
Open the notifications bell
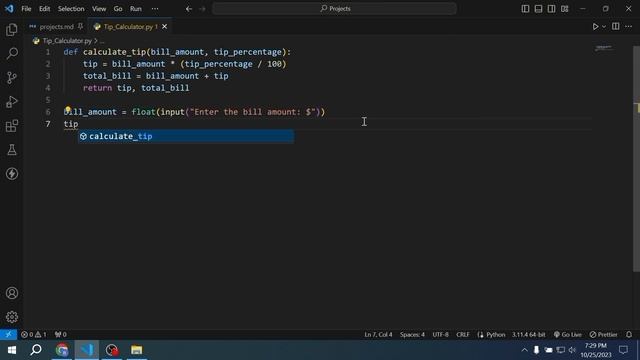click(x=629, y=334)
